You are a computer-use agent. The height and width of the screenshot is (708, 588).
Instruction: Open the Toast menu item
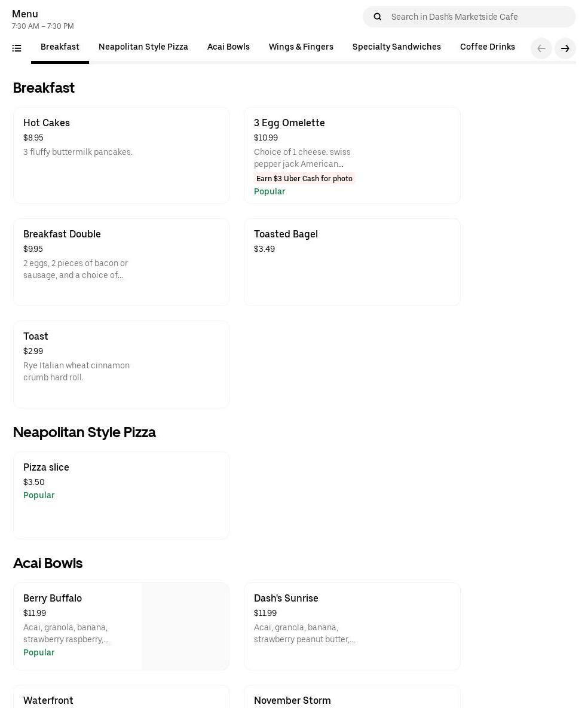(x=121, y=364)
